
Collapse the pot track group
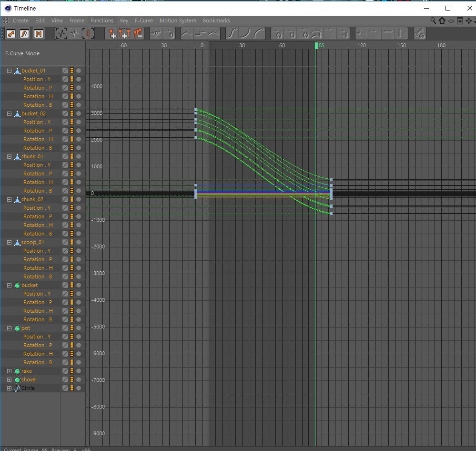(x=10, y=328)
